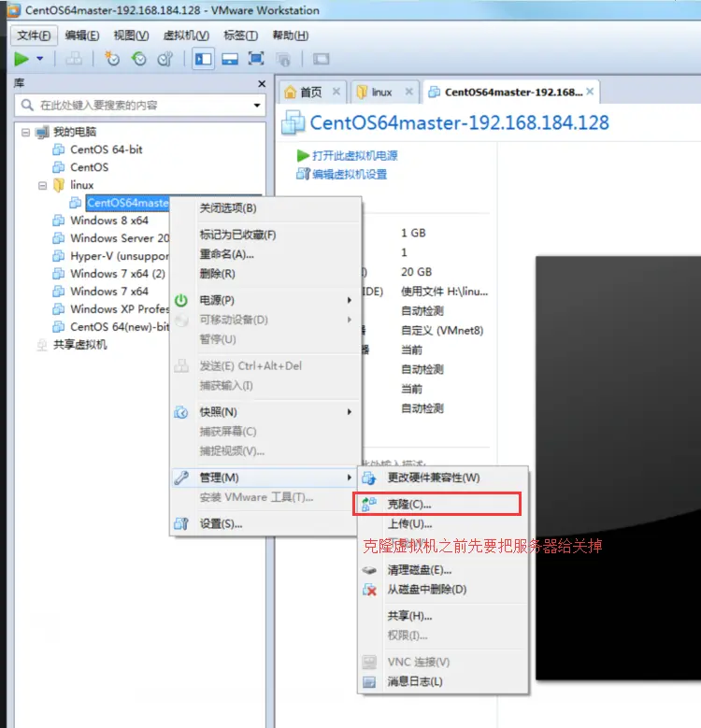Choose 设置(S)... in context menu
Screen dimensions: 701x728
click(x=266, y=523)
